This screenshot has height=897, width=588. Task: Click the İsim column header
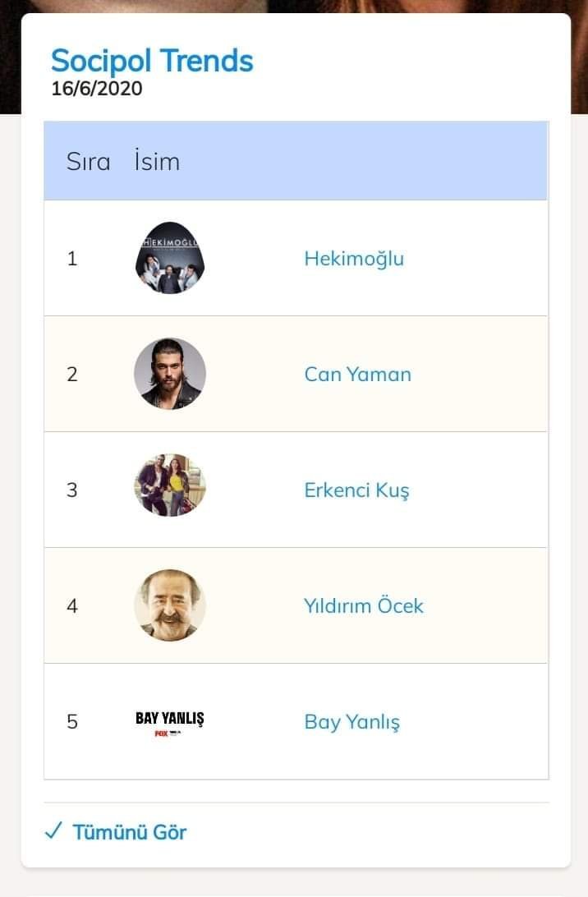point(156,161)
